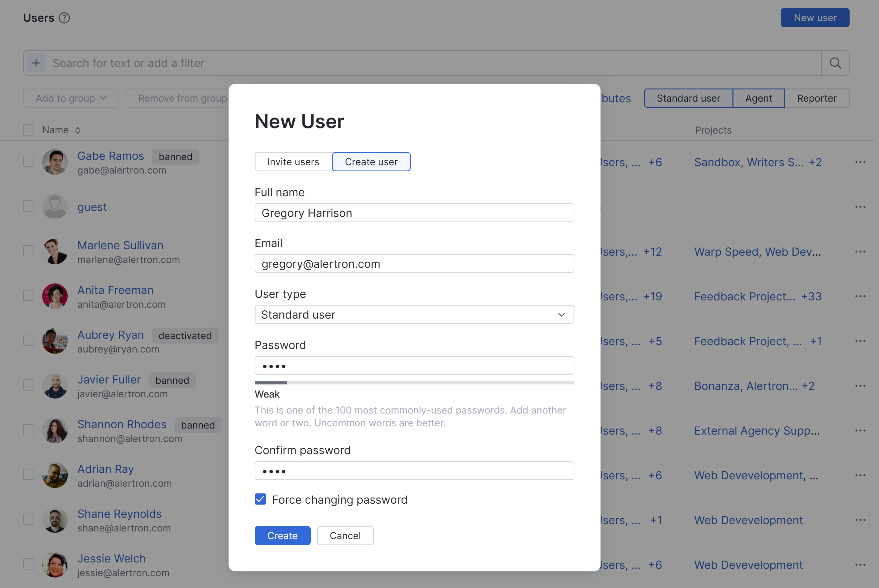The width and height of the screenshot is (879, 588).
Task: Expand the Add to group dropdown
Action: [x=71, y=98]
